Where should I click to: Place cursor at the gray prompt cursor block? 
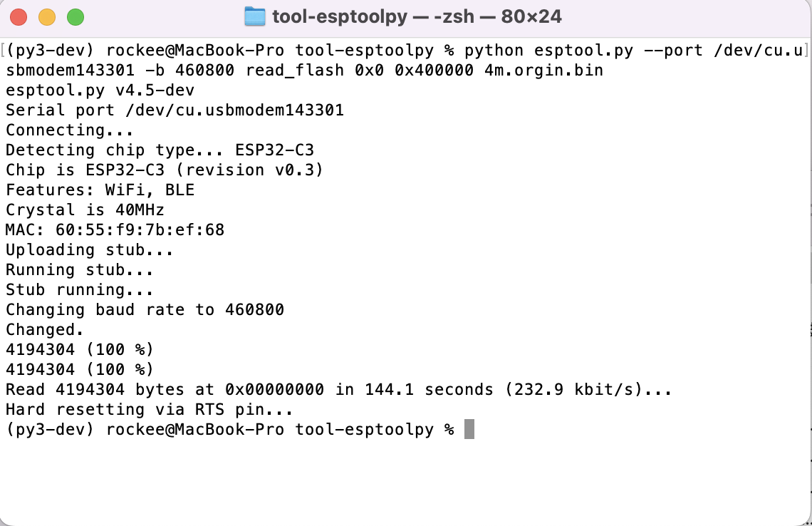pyautogui.click(x=469, y=429)
